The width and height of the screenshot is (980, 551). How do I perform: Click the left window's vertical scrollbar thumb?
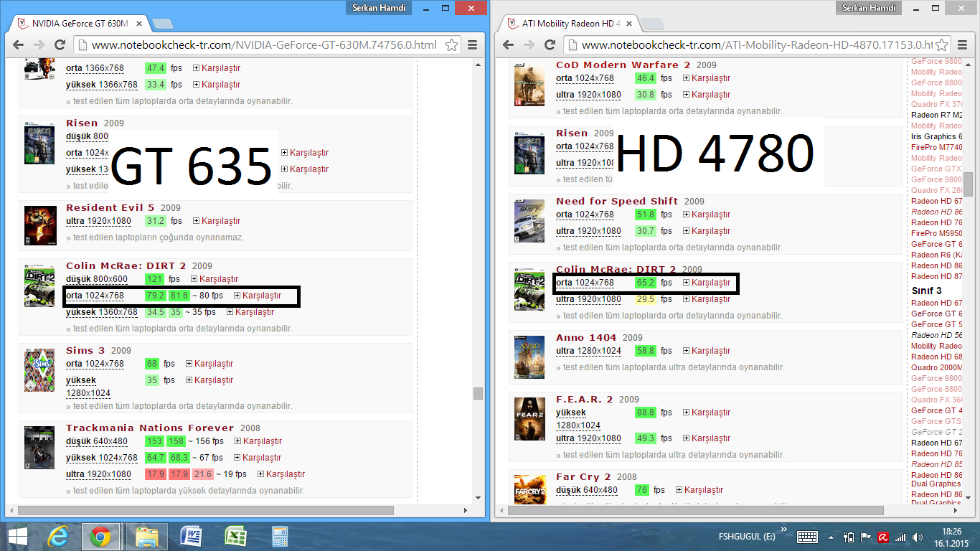478,393
